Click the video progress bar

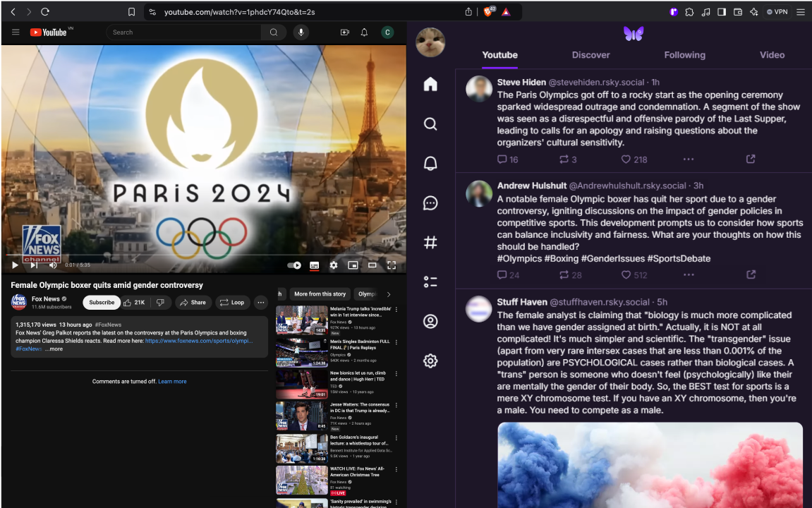click(203, 256)
